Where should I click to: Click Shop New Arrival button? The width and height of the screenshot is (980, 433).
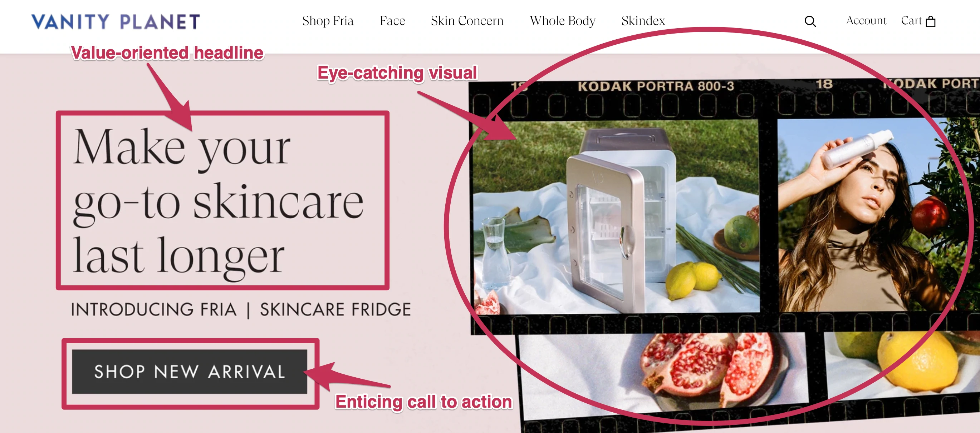(x=190, y=372)
